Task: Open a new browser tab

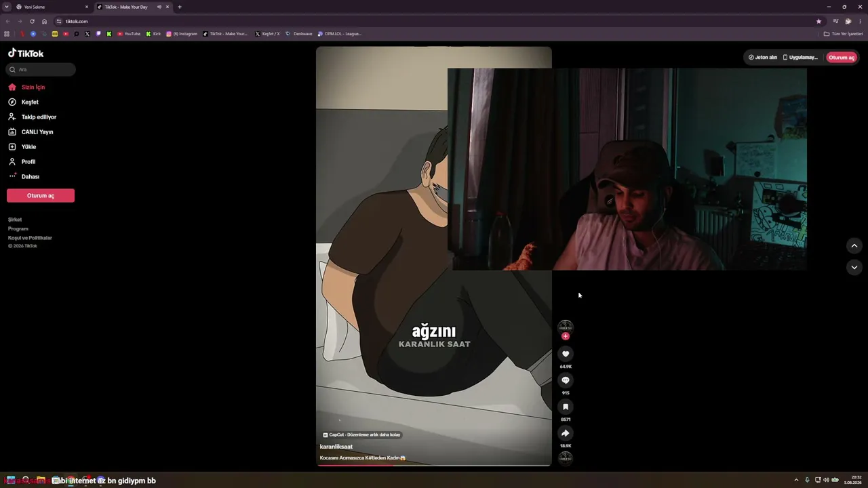Action: (180, 7)
